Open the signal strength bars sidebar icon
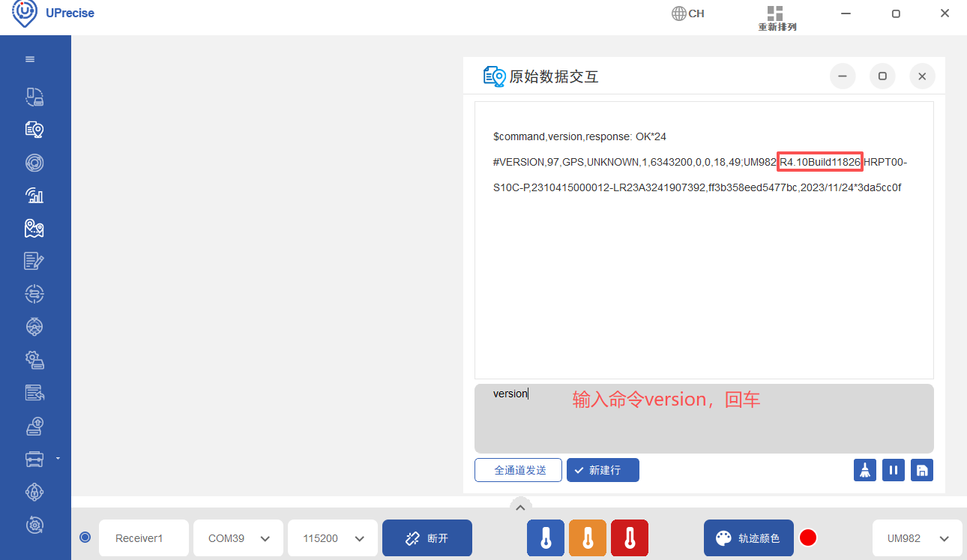Screen dimensions: 967x560 [34, 196]
